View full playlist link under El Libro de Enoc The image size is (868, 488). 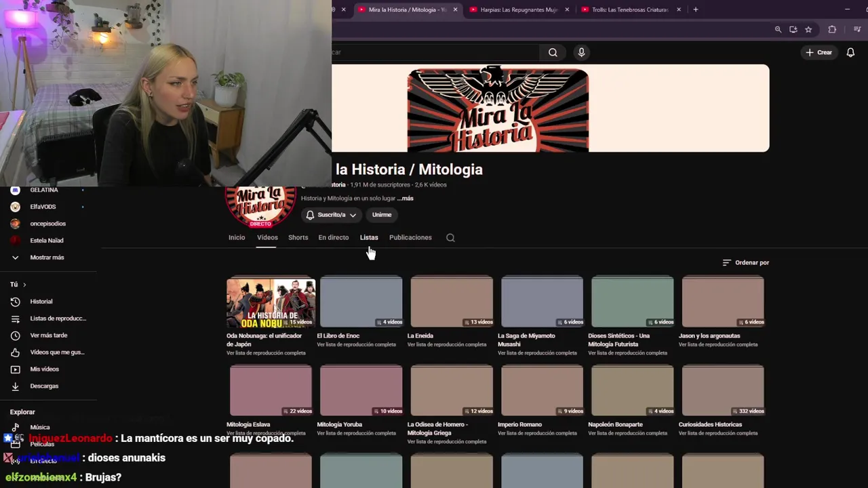click(356, 344)
